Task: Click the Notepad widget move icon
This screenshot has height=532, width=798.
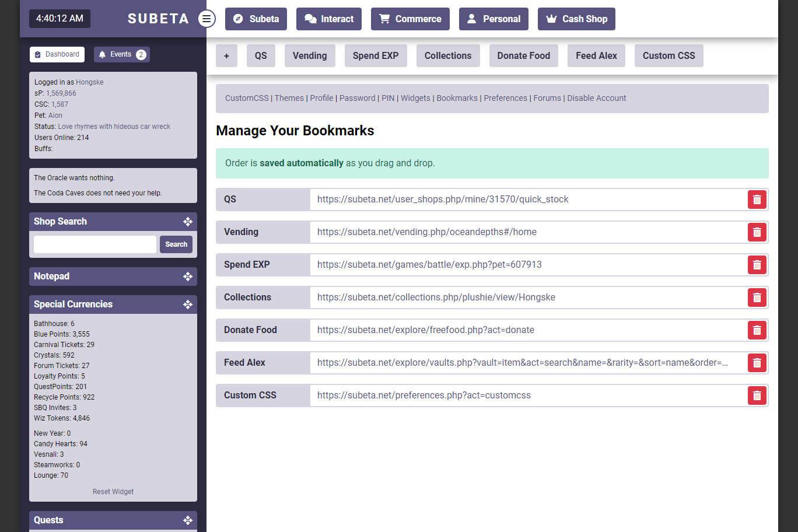Action: tap(188, 276)
